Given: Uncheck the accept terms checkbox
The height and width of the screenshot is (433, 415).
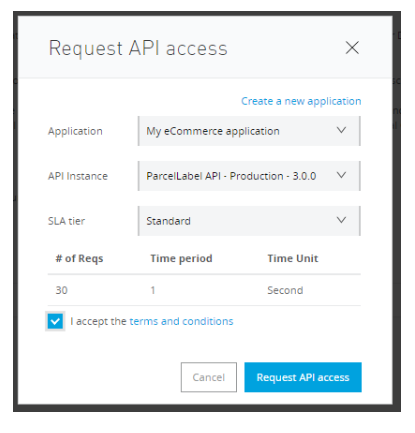Looking at the screenshot, I should (55, 321).
